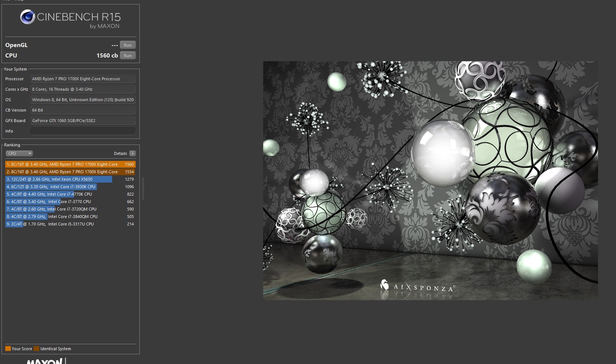Viewport: 616px width, 364px height.
Task: Click the brown Identical System legend swatch
Action: pos(36,349)
